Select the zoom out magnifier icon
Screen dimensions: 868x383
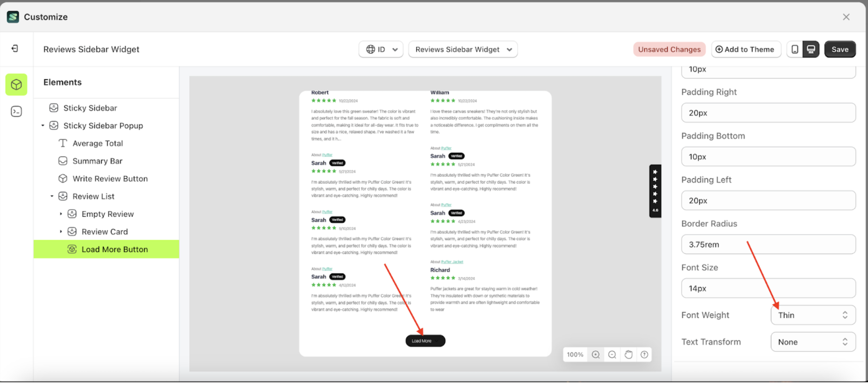click(x=612, y=354)
